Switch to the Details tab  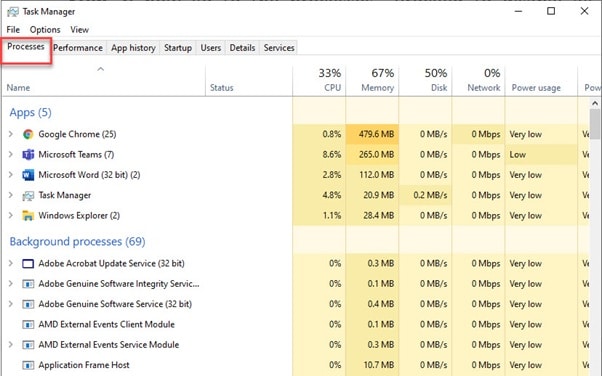[x=242, y=48]
